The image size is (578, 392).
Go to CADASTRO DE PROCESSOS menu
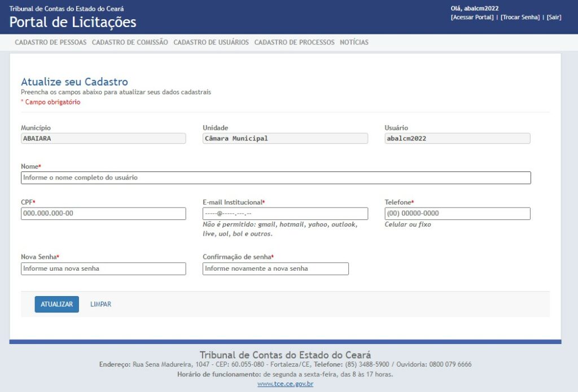(x=294, y=42)
